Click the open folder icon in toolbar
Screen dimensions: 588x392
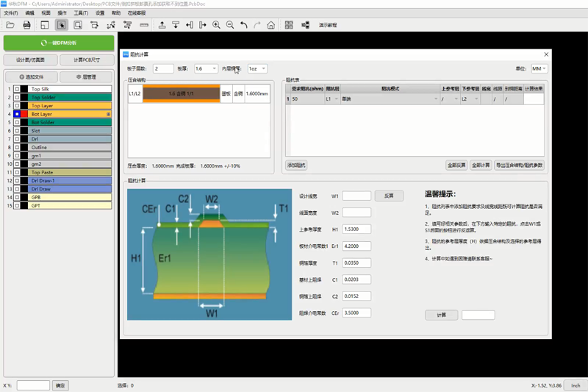10,25
